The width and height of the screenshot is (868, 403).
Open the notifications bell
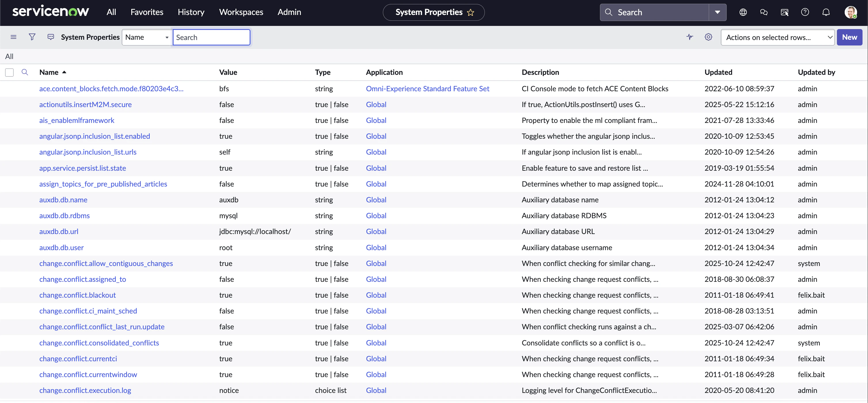click(x=826, y=12)
